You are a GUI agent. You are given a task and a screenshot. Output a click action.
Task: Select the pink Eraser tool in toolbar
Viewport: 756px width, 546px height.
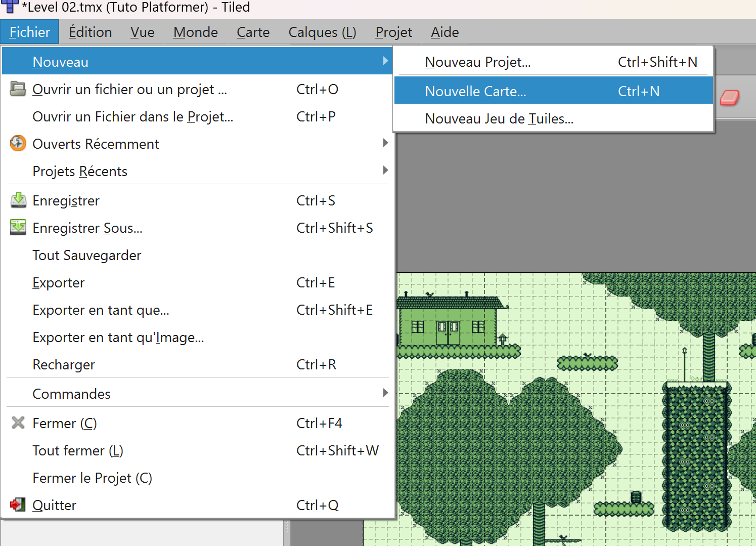[729, 98]
